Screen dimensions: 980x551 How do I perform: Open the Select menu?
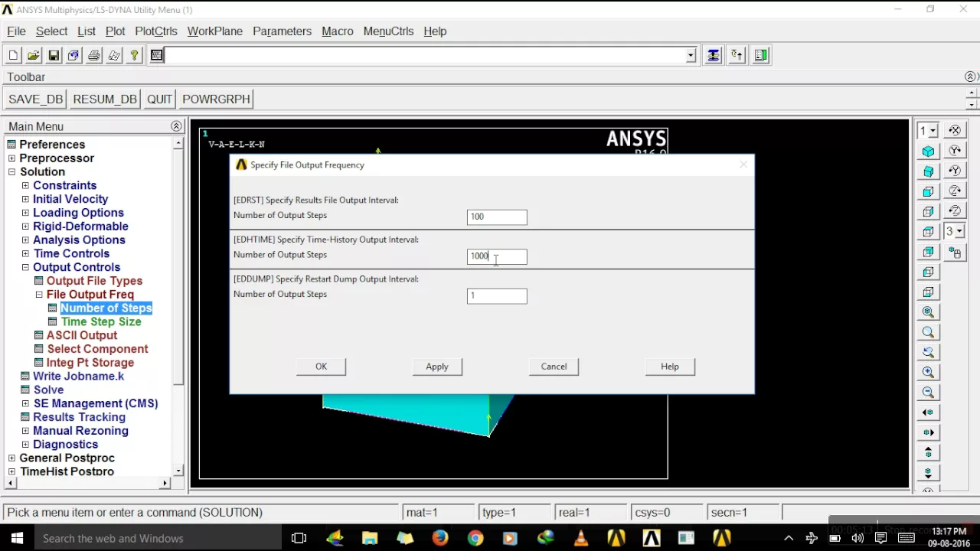[51, 31]
